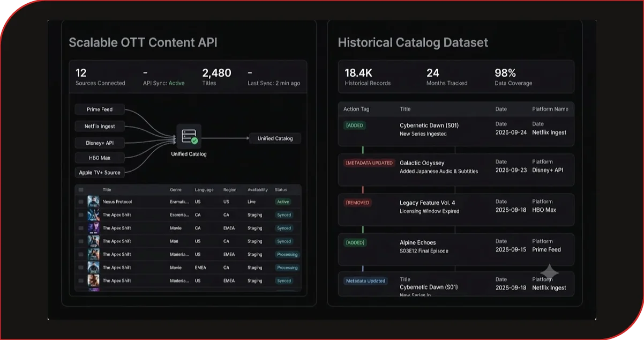This screenshot has height=340, width=644.
Task: Tick checkbox for Apex Shift Escerta genre row
Action: (x=81, y=215)
